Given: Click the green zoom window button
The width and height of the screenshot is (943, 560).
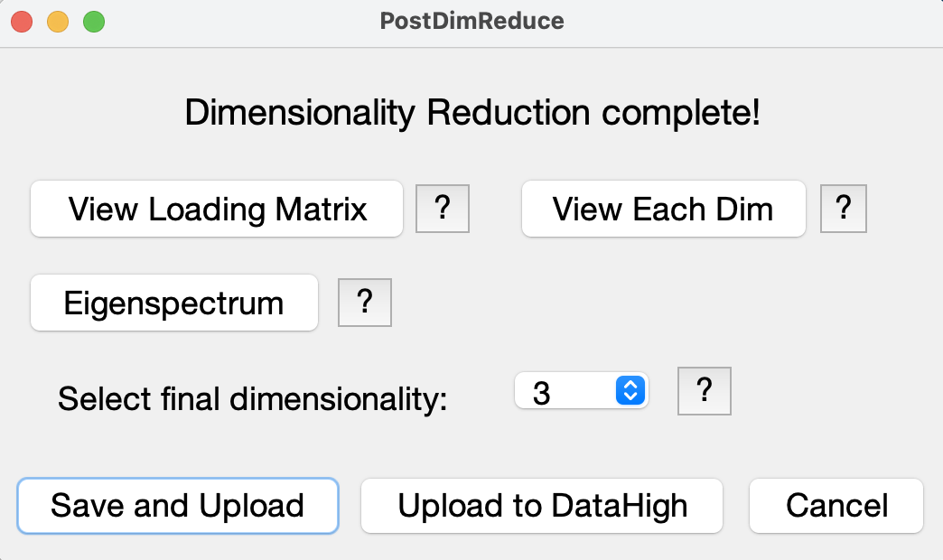Looking at the screenshot, I should [x=94, y=22].
